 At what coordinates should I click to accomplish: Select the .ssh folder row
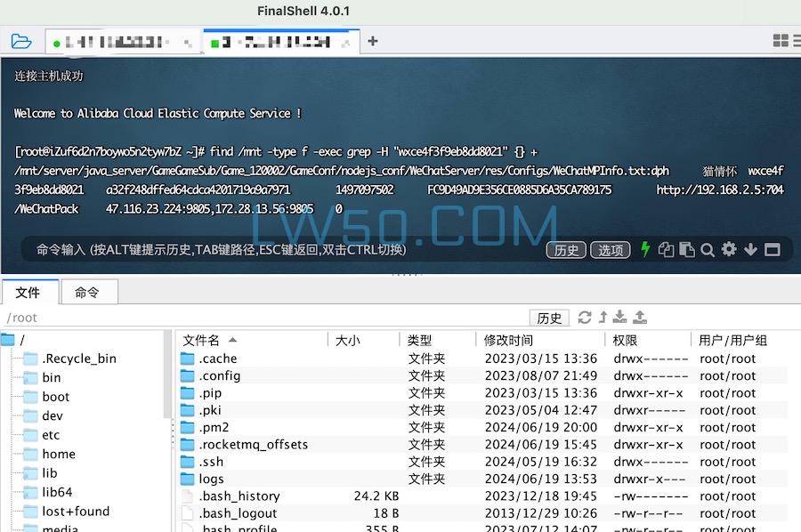tap(482, 462)
